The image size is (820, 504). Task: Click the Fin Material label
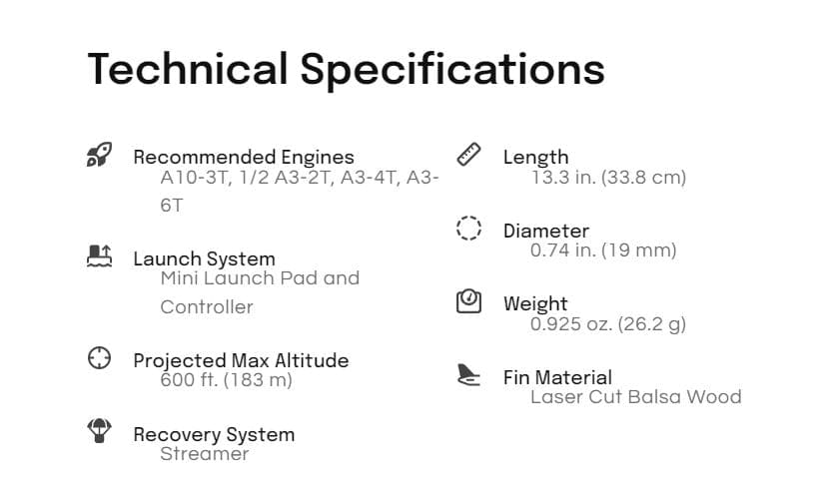click(x=557, y=377)
